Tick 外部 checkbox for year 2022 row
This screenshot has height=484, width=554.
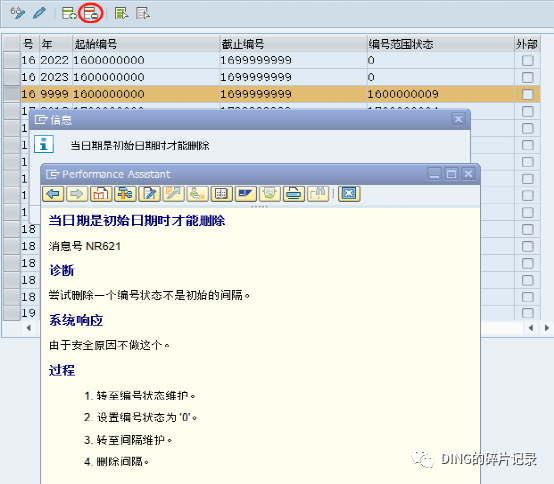point(528,60)
